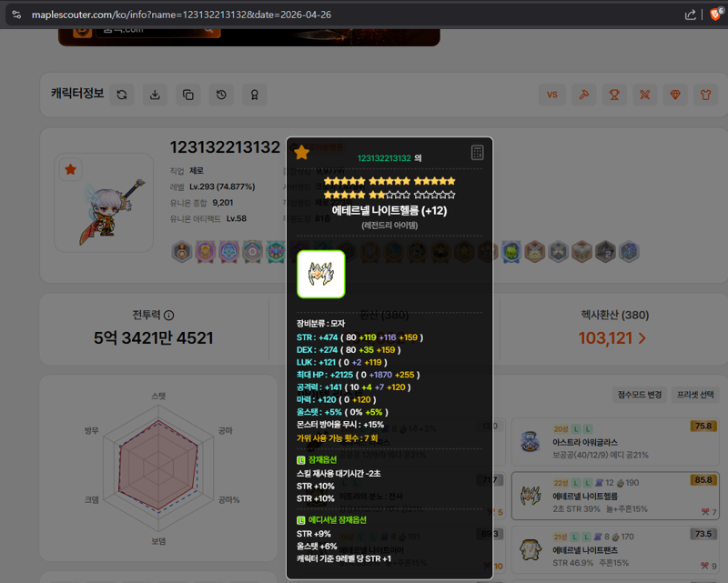This screenshot has height=583, width=728.
Task: Click the Lv.293 (74.877%) level text
Action: [222, 186]
